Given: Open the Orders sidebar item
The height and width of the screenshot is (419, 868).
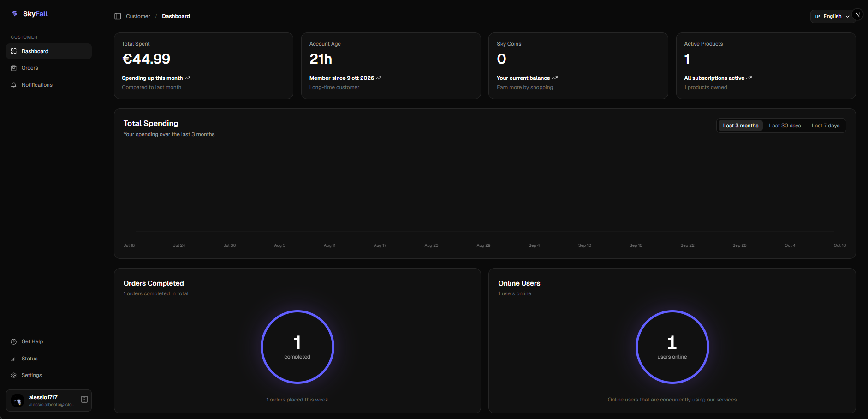Looking at the screenshot, I should [x=49, y=68].
